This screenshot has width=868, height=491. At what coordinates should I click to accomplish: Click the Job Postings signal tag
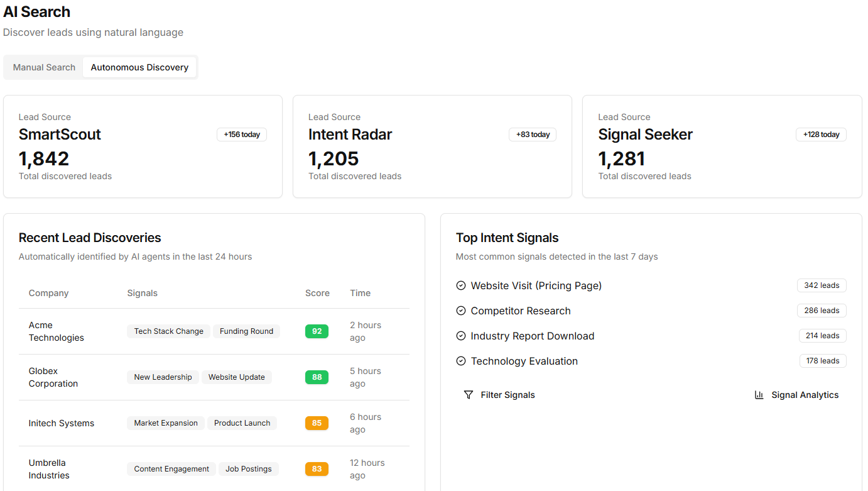(248, 469)
